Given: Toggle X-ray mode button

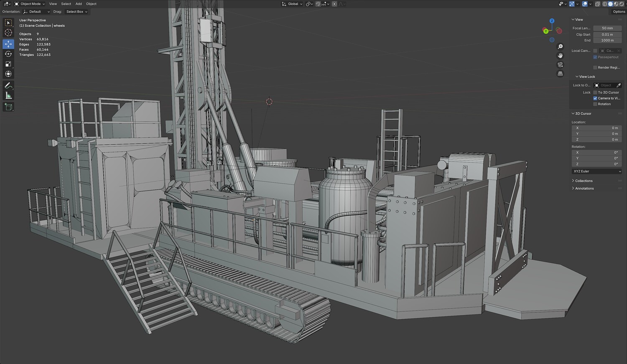Looking at the screenshot, I should [x=598, y=4].
